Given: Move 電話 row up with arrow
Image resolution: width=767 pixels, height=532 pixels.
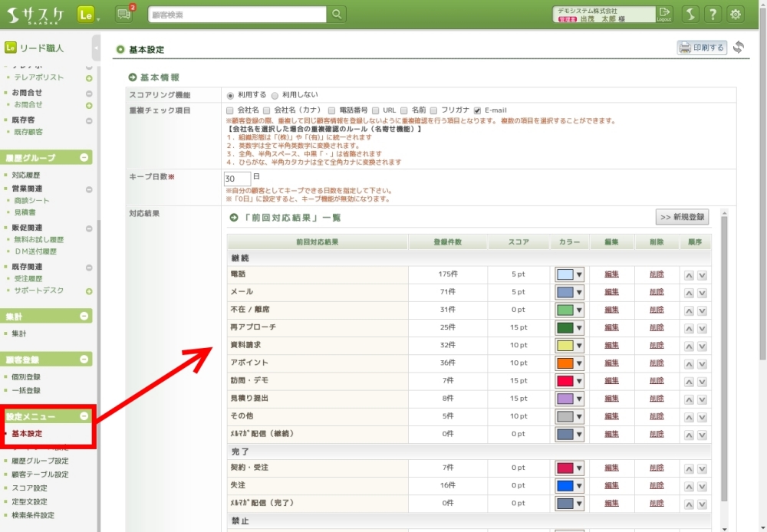Looking at the screenshot, I should click(x=689, y=274).
